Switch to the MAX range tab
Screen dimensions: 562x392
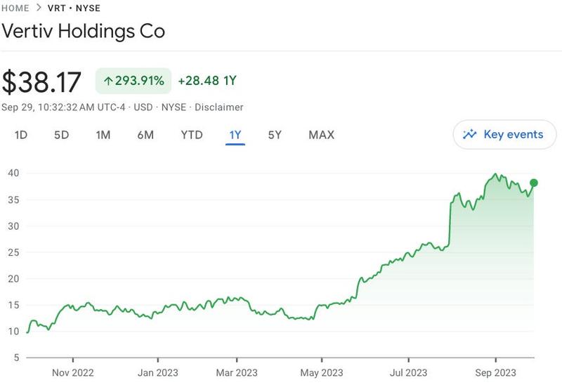(x=322, y=135)
